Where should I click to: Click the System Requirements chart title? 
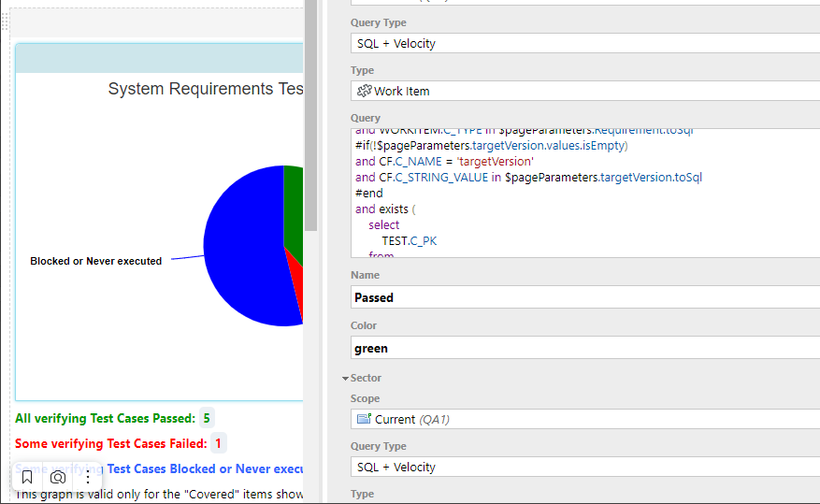[206, 89]
